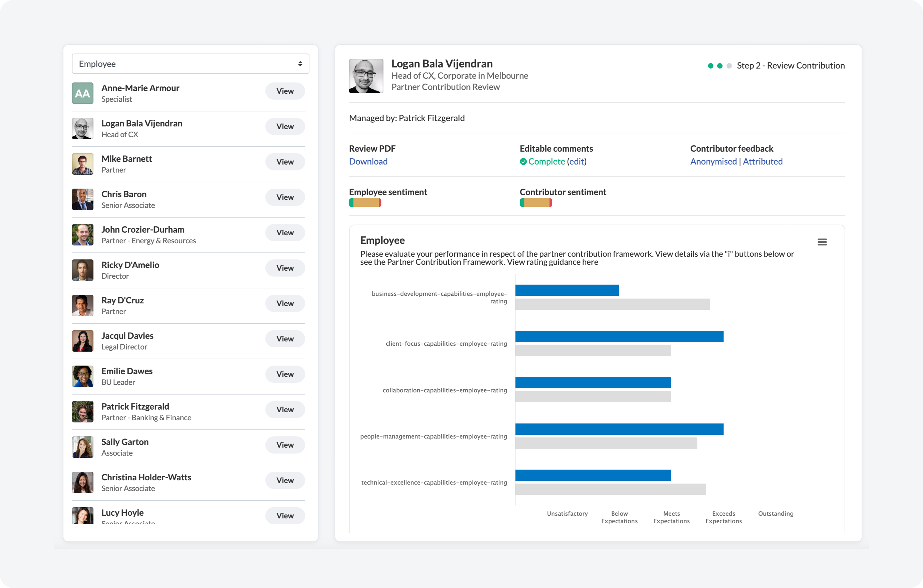The image size is (923, 588).
Task: Click View next to Sally Garton
Action: (x=285, y=445)
